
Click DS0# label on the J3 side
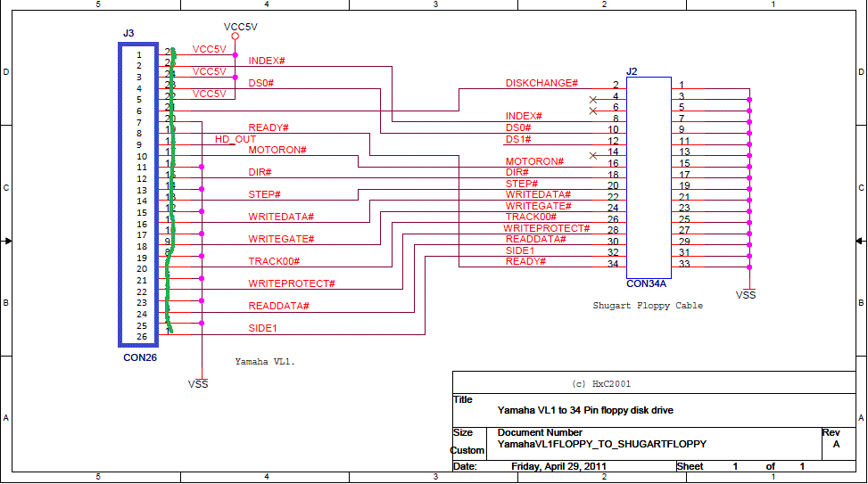tap(261, 83)
